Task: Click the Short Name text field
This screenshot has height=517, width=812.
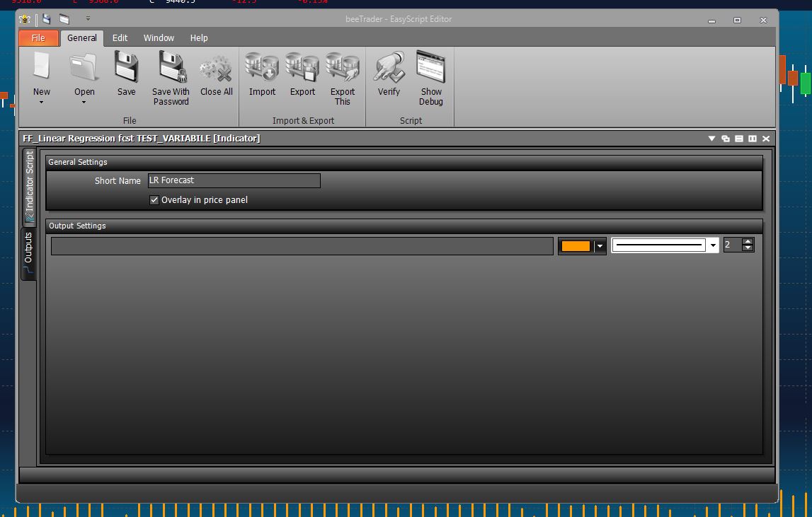Action: pos(234,180)
